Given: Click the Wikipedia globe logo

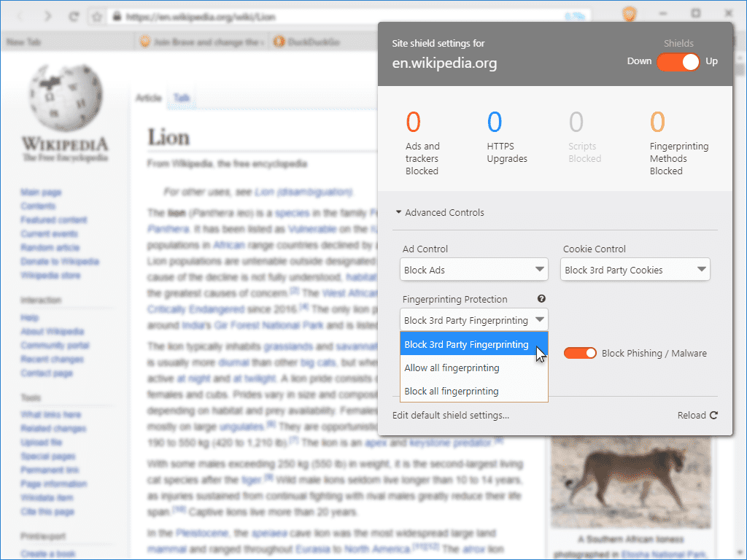Looking at the screenshot, I should (66, 98).
